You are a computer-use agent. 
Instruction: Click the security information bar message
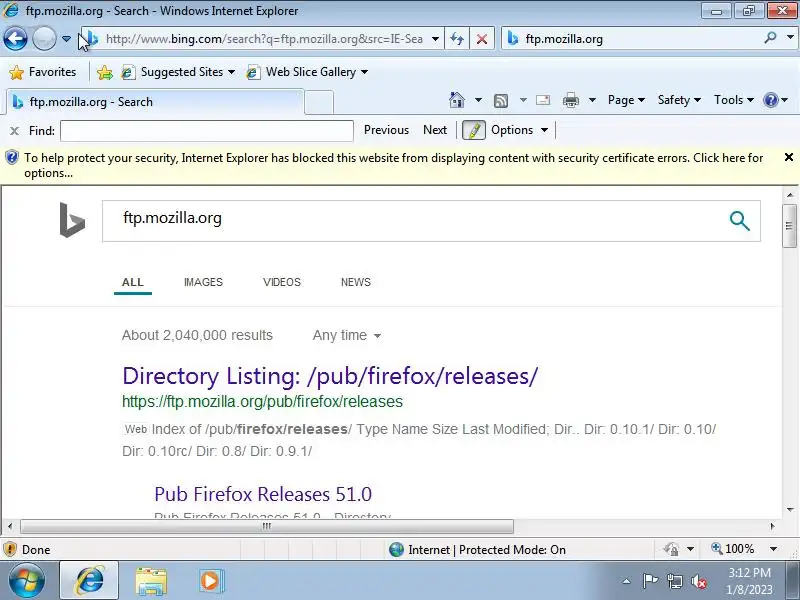[393, 165]
